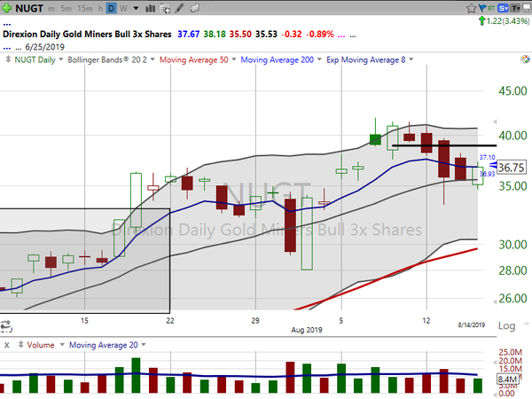Switch to the Daily (D) time frame
Screen dimensions: 532x399
(x=111, y=8)
